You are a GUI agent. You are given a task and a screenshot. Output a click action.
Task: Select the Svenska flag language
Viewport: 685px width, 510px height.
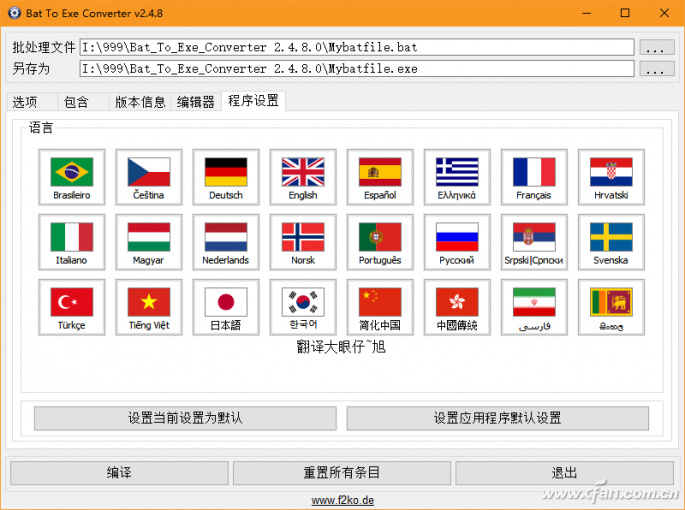tap(611, 242)
